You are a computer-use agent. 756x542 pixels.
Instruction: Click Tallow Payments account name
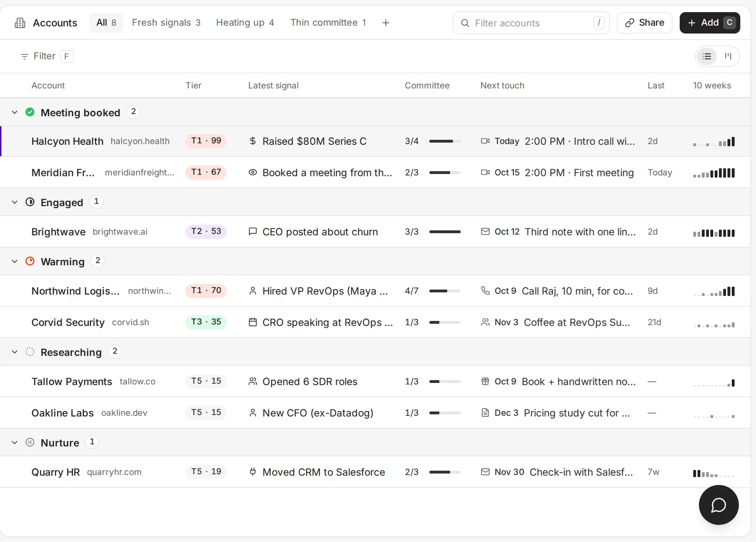pos(72,382)
